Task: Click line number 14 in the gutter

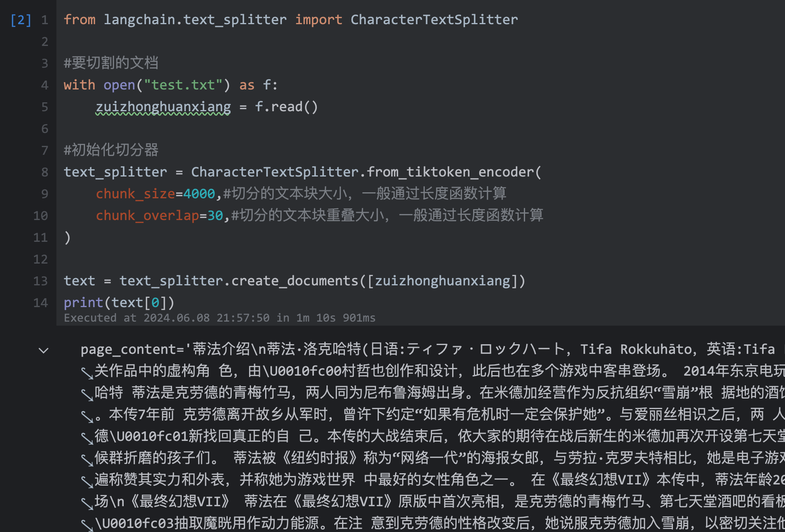Action: click(40, 303)
